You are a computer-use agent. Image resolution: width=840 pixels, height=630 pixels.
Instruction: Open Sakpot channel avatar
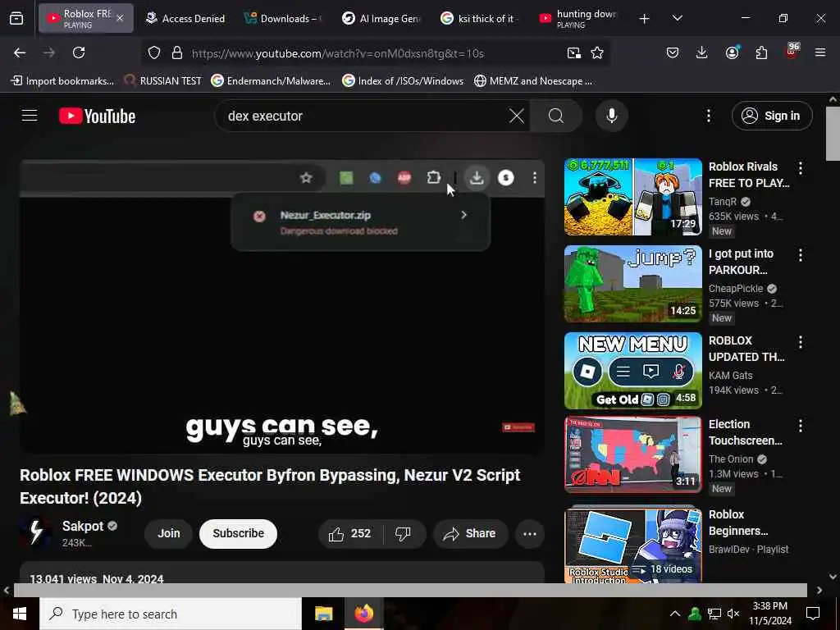[x=36, y=532]
